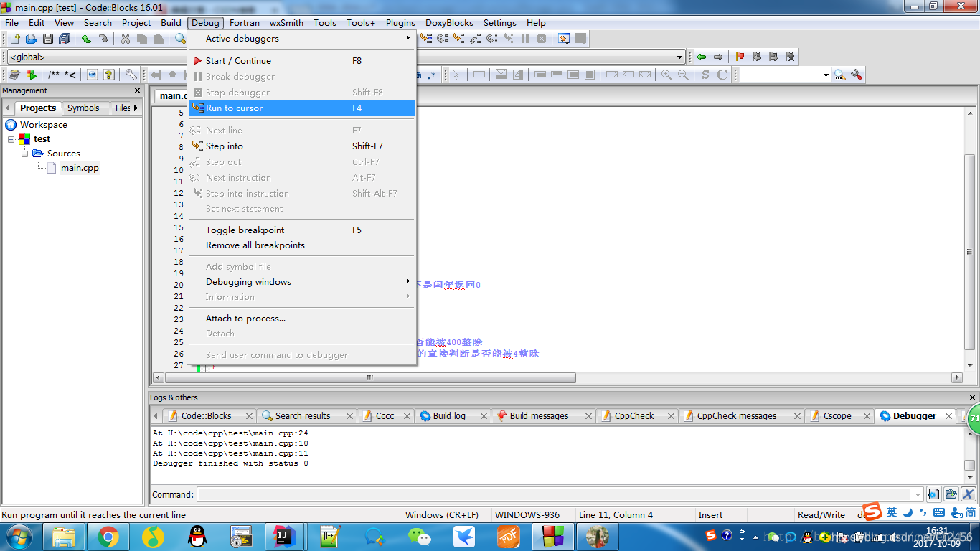The height and width of the screenshot is (551, 980).
Task: Open the search text combo box dropdown
Action: tap(826, 75)
